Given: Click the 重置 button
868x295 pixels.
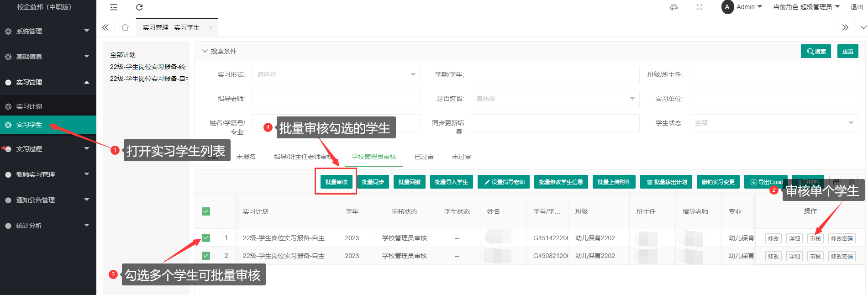Looking at the screenshot, I should [847, 51].
